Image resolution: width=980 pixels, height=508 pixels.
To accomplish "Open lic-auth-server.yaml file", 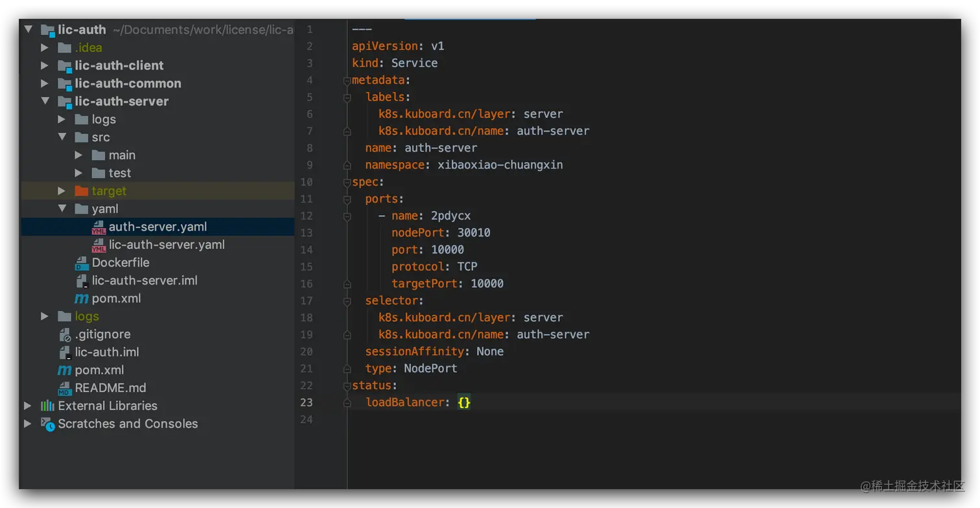I will [x=167, y=244].
